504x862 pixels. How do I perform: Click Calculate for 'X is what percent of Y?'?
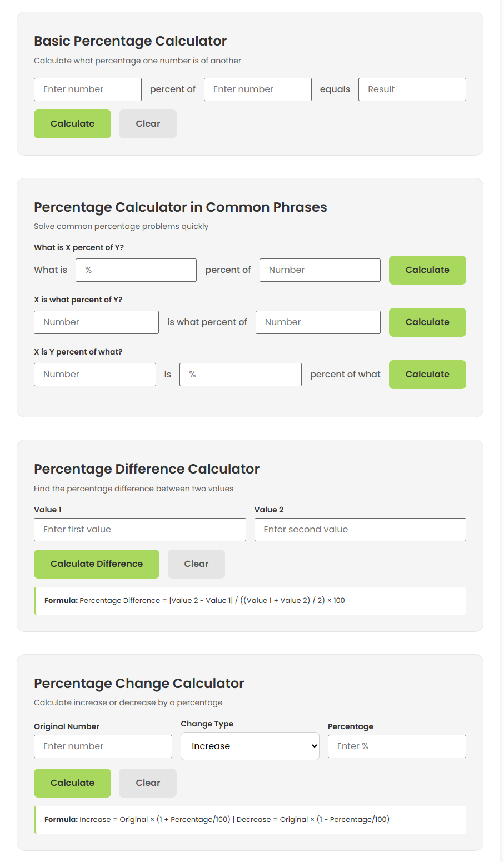427,322
